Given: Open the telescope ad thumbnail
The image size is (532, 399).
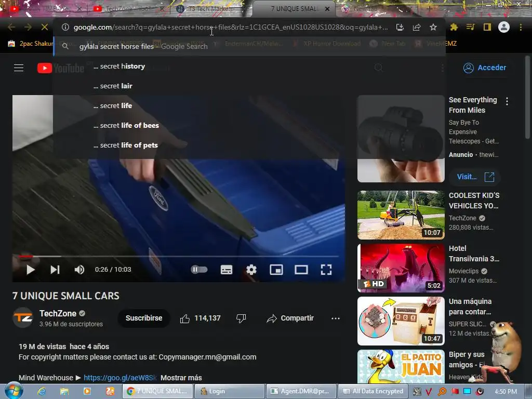Looking at the screenshot, I should tap(401, 139).
